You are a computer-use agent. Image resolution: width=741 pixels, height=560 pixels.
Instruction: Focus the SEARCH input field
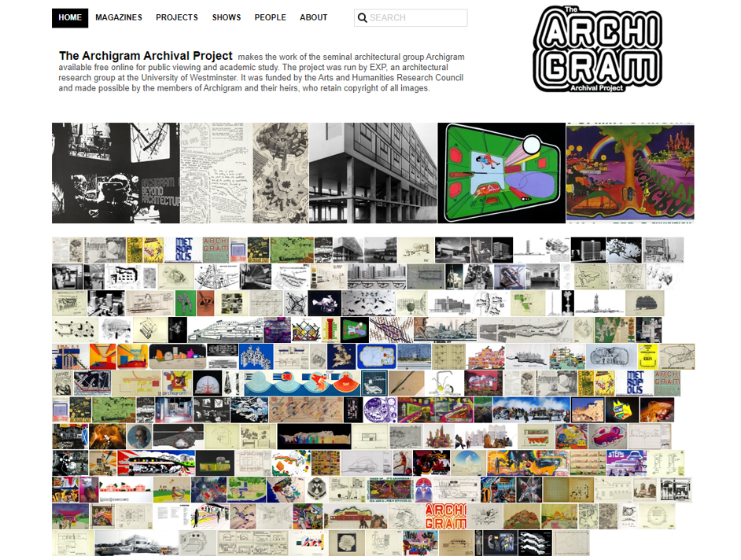pyautogui.click(x=410, y=18)
